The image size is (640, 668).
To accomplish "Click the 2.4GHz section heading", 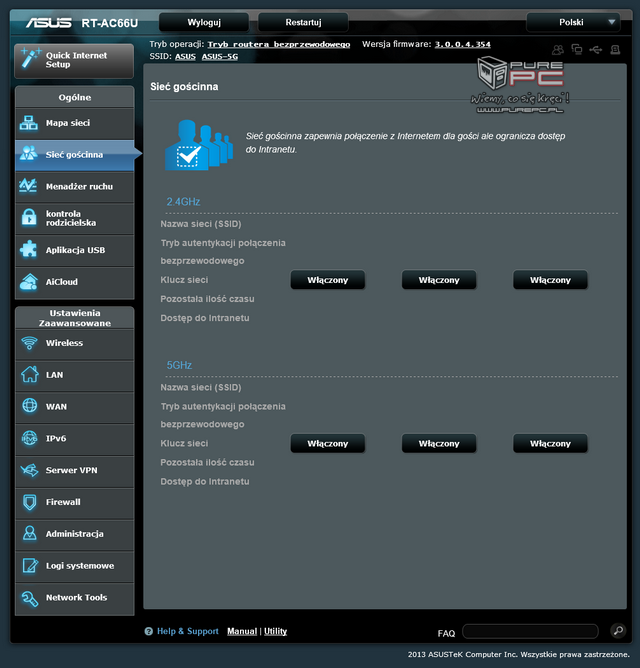I will coord(183,202).
